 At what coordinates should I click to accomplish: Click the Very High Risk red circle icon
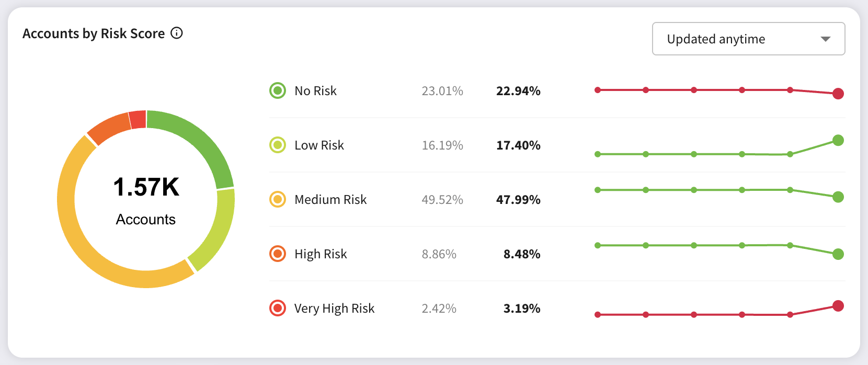(278, 308)
